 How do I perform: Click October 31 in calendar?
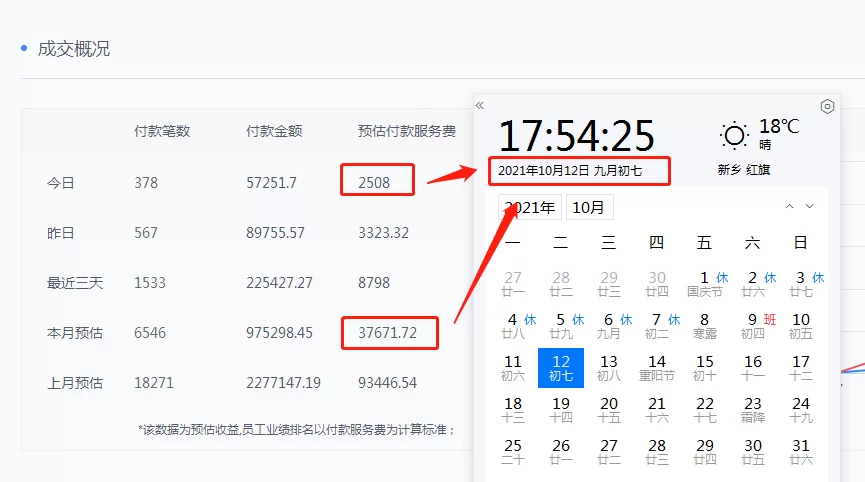click(x=801, y=451)
